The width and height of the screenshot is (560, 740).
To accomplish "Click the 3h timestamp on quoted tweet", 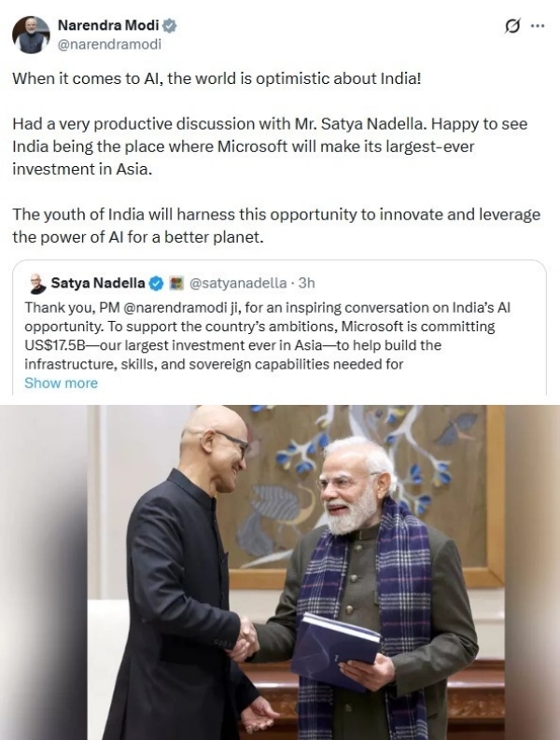I will click(306, 283).
